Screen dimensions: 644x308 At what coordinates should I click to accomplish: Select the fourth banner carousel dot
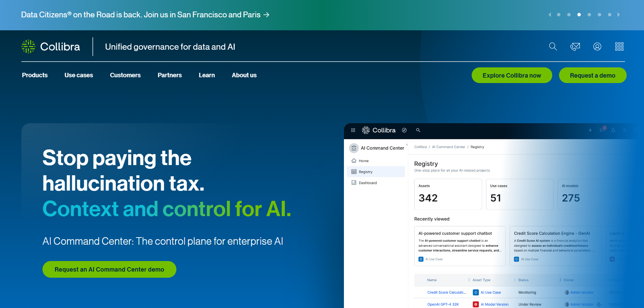point(589,15)
